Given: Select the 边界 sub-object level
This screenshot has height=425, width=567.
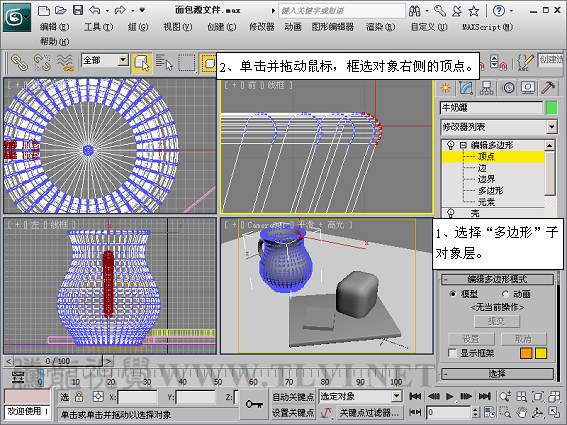Looking at the screenshot, I should tap(486, 179).
